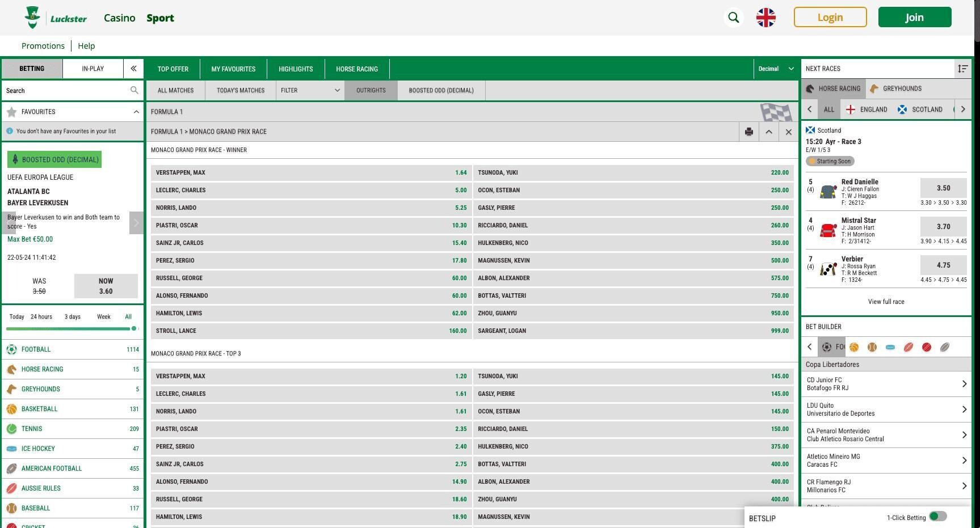Image resolution: width=980 pixels, height=528 pixels.
Task: Open the UK flag language selector
Action: click(x=766, y=18)
